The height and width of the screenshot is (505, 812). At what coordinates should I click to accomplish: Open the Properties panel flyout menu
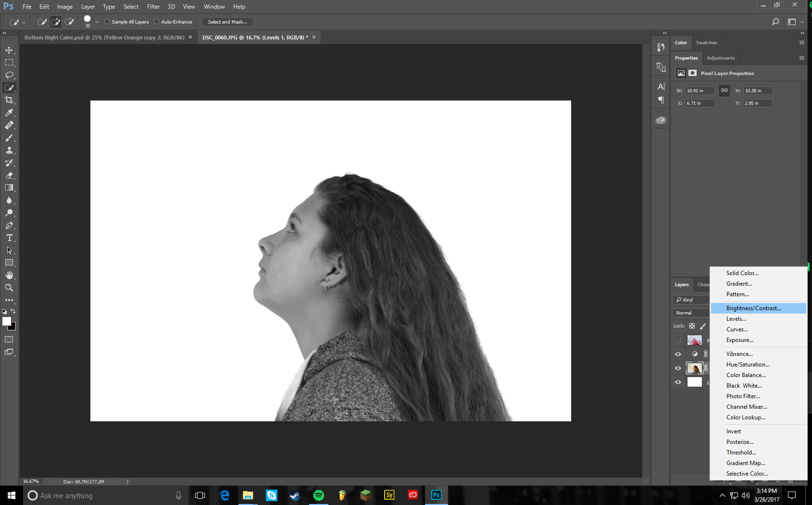[801, 58]
